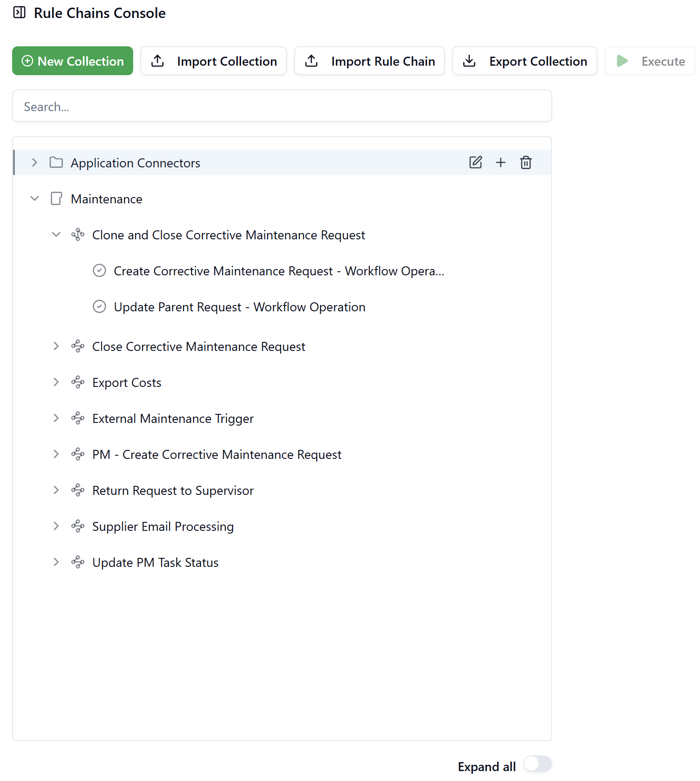The image size is (700, 781).
Task: Click the edit icon on Application Connectors row
Action: point(476,162)
